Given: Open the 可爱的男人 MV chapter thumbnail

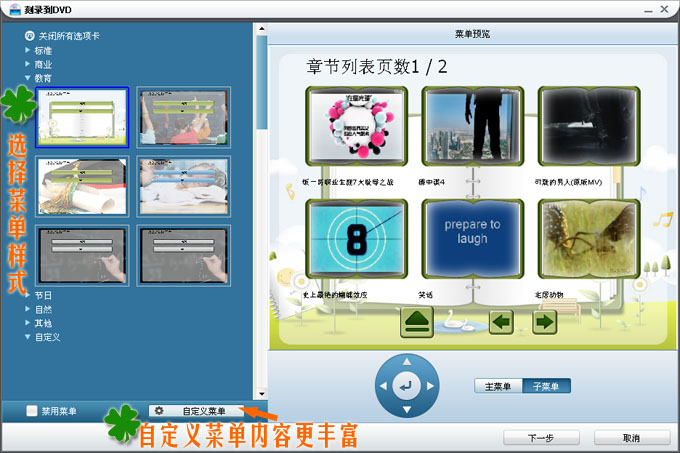Looking at the screenshot, I should [589, 126].
